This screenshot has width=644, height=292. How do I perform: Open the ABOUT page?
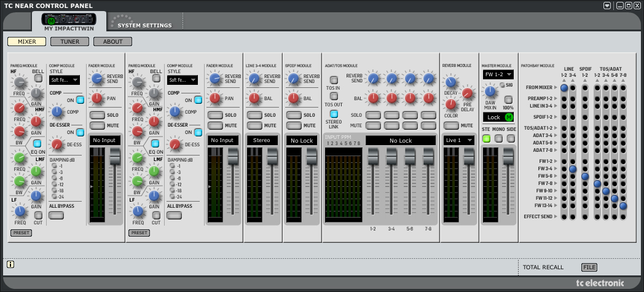click(x=112, y=41)
